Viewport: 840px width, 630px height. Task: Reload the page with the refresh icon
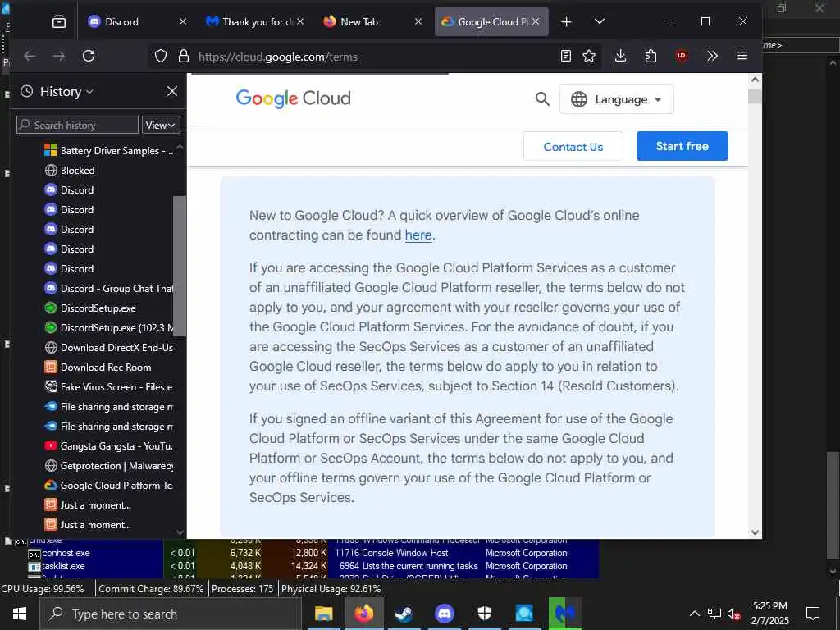(x=89, y=56)
